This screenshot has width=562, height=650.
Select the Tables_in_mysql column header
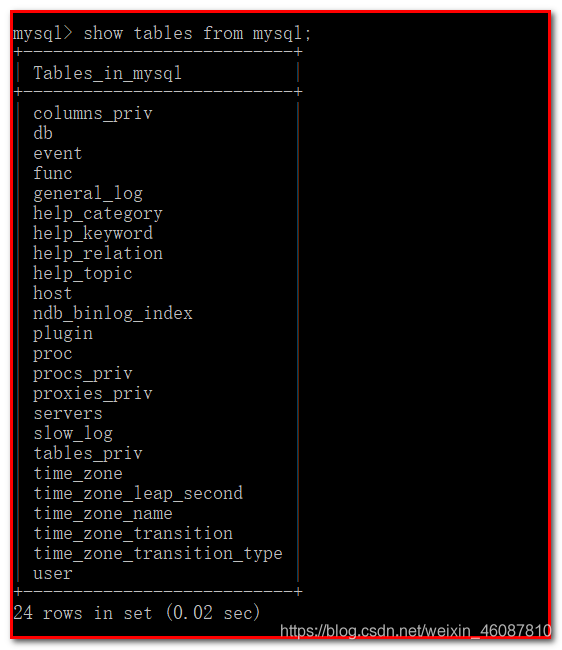click(107, 73)
